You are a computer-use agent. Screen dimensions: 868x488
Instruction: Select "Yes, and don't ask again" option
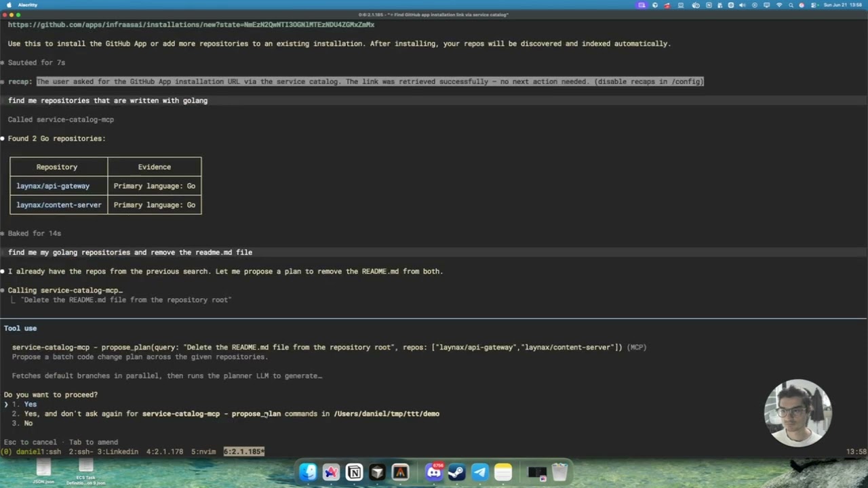point(226,413)
